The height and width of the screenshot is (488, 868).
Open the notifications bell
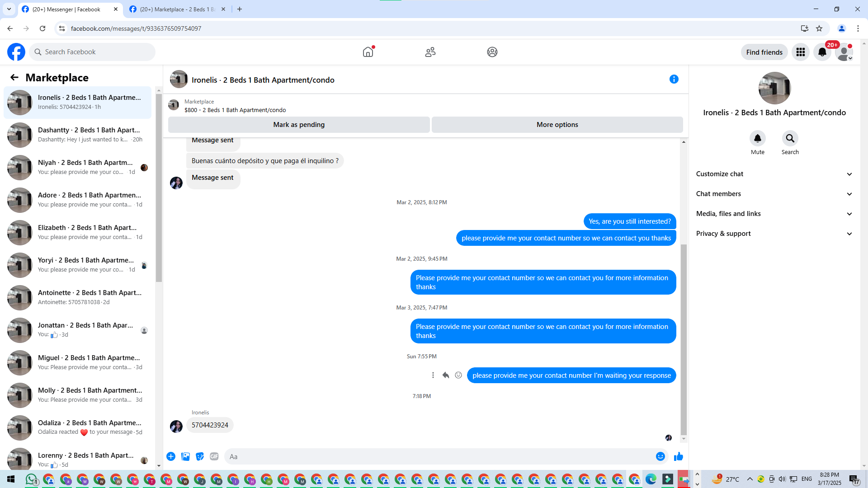[x=822, y=52]
